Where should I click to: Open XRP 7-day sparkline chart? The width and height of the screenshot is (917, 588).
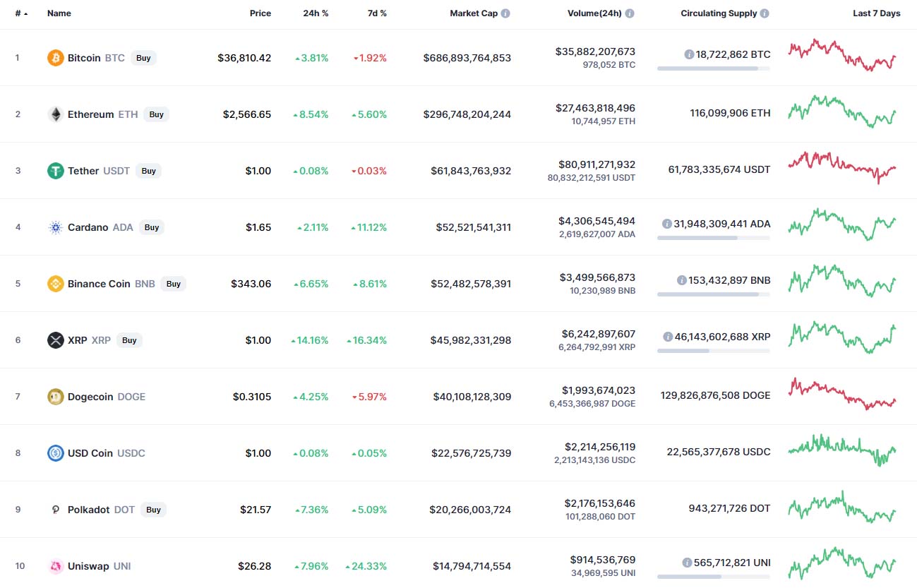click(842, 337)
